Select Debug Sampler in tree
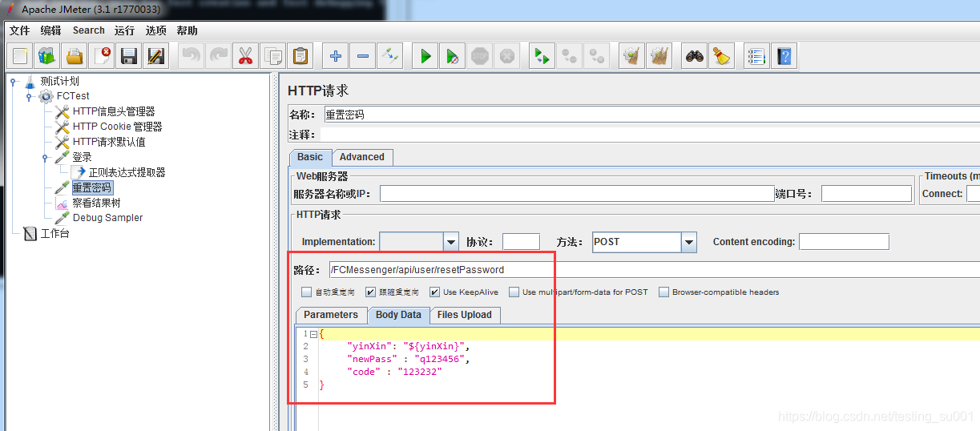This screenshot has width=980, height=431. coord(107,217)
